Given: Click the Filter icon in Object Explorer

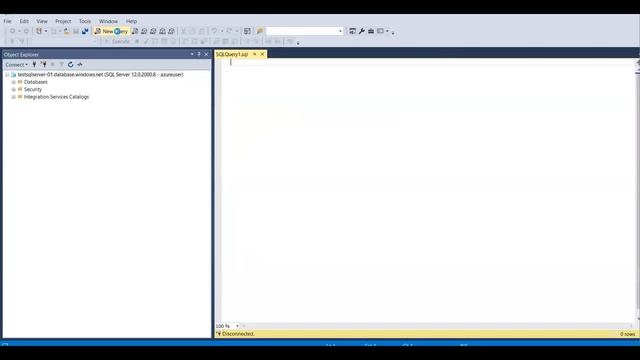Looking at the screenshot, I should 61,64.
